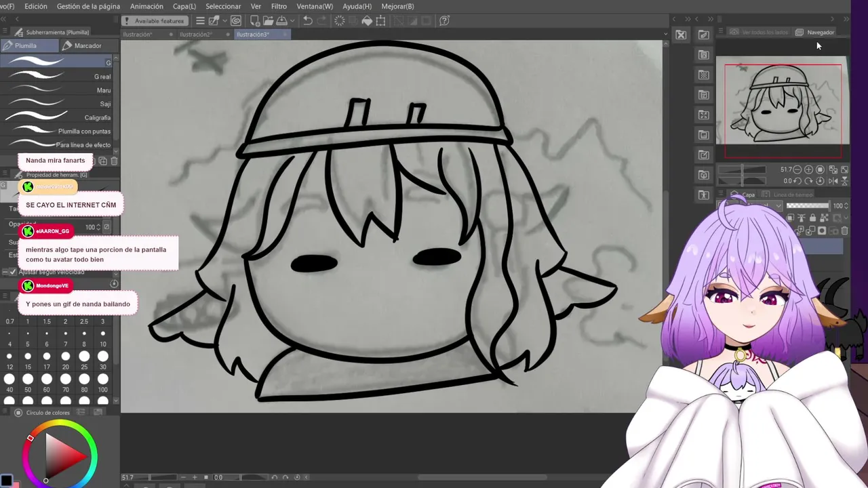Click the Navigator rotate left icon

(797, 181)
